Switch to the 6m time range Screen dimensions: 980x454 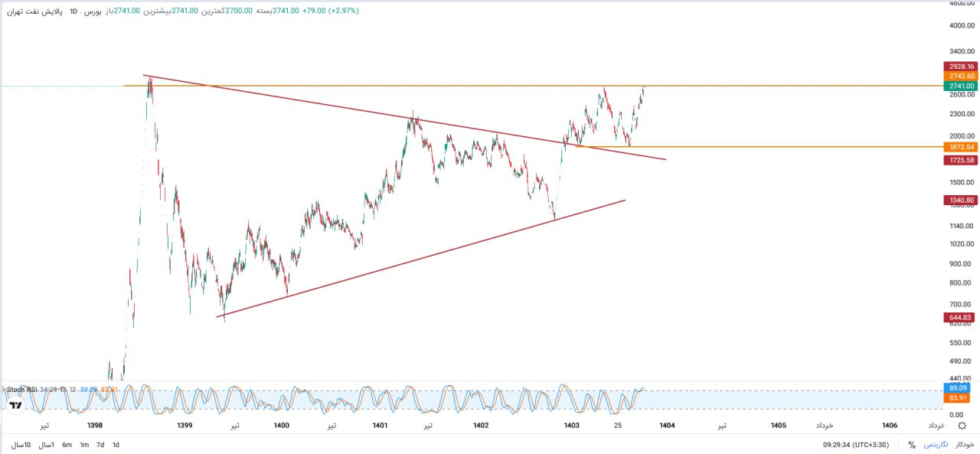point(67,445)
